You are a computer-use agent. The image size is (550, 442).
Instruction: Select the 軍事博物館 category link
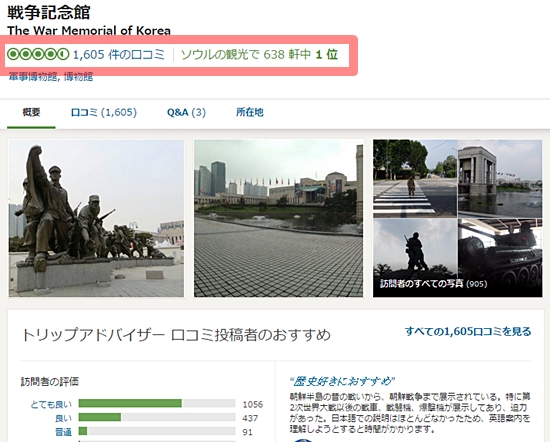pos(33,76)
